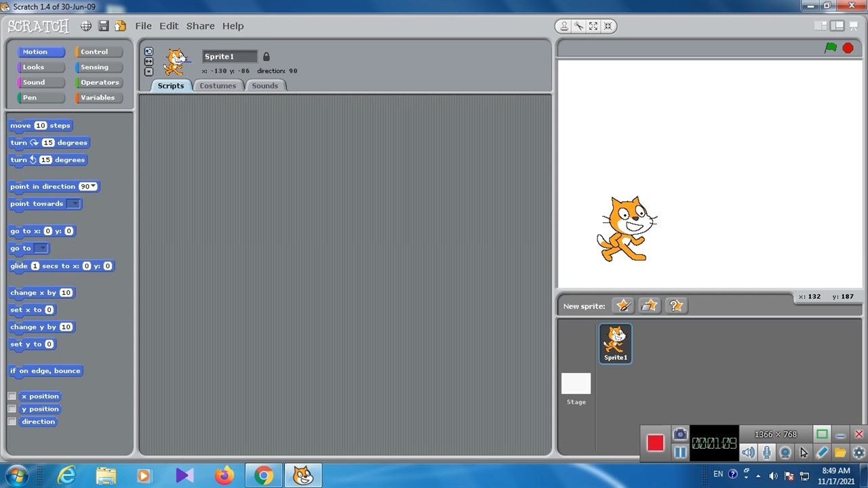The height and width of the screenshot is (488, 868).
Task: Get a surprise sprite
Action: pyautogui.click(x=675, y=306)
